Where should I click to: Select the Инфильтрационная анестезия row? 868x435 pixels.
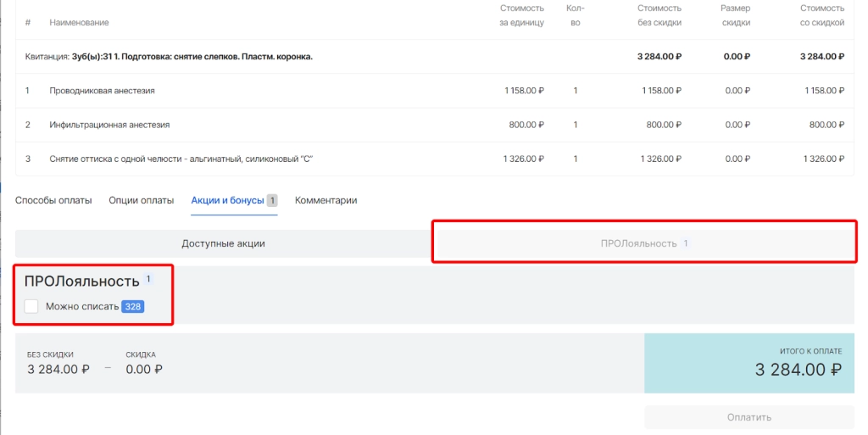click(x=109, y=125)
